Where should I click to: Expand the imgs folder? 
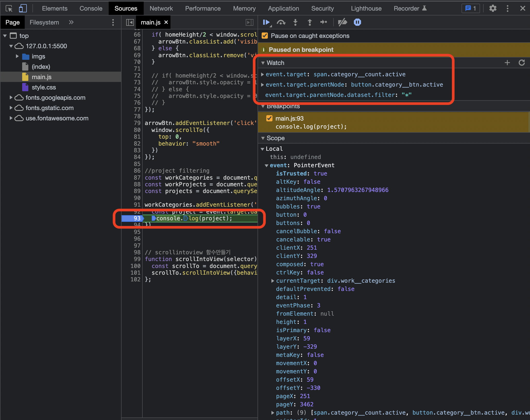pyautogui.click(x=17, y=56)
